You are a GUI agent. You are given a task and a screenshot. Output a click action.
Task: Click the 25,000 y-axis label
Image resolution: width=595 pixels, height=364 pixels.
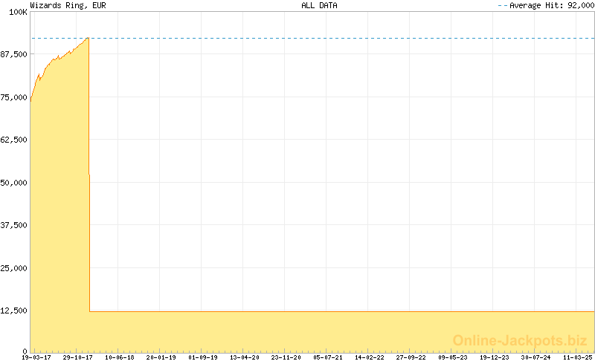14,268
